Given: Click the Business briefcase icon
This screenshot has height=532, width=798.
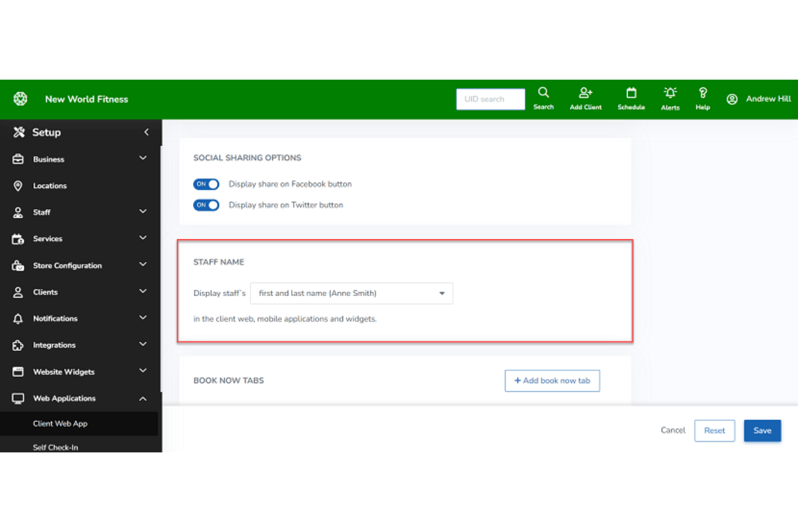Looking at the screenshot, I should tap(18, 159).
